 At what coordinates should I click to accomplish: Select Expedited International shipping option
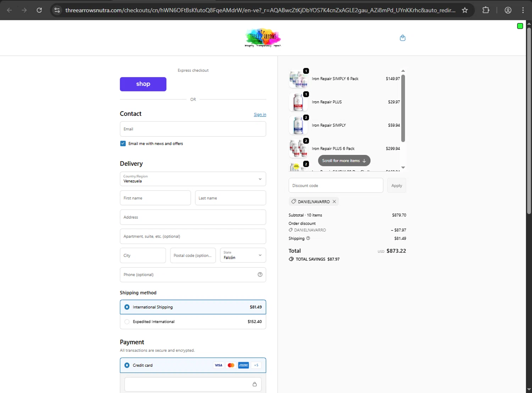127,322
